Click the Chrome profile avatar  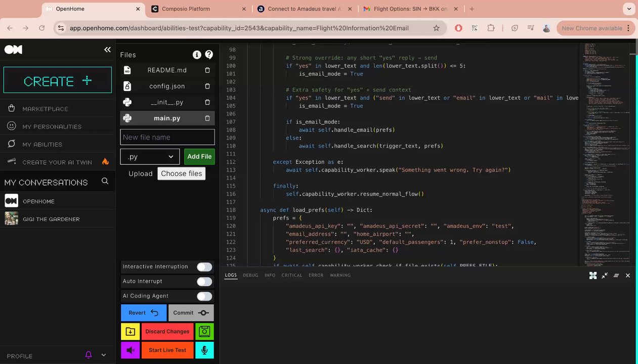(x=546, y=28)
